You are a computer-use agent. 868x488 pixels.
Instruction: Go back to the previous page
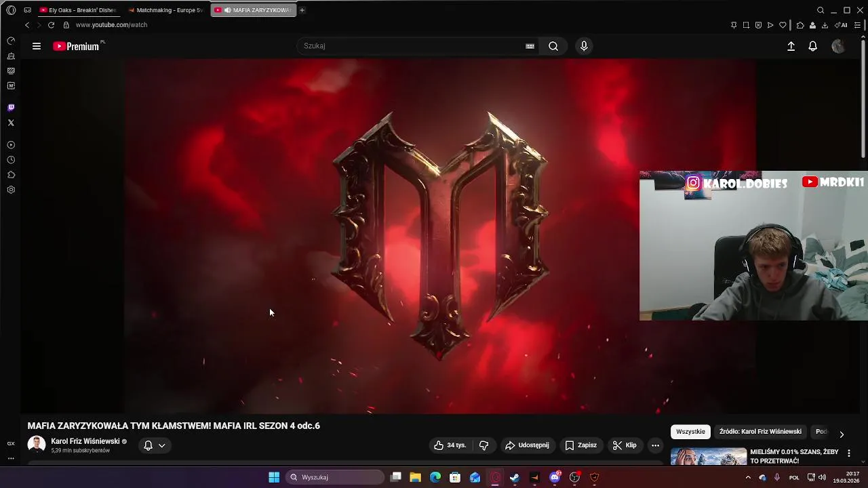pyautogui.click(x=27, y=25)
